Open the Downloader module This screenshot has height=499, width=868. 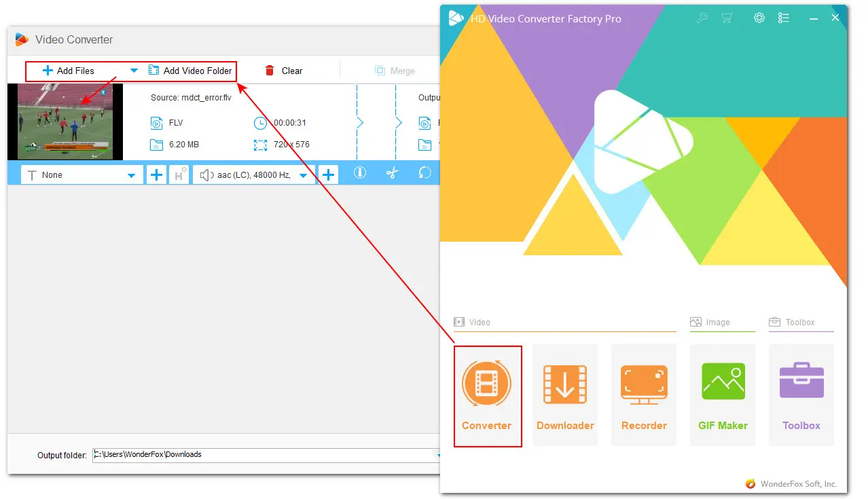coord(565,394)
